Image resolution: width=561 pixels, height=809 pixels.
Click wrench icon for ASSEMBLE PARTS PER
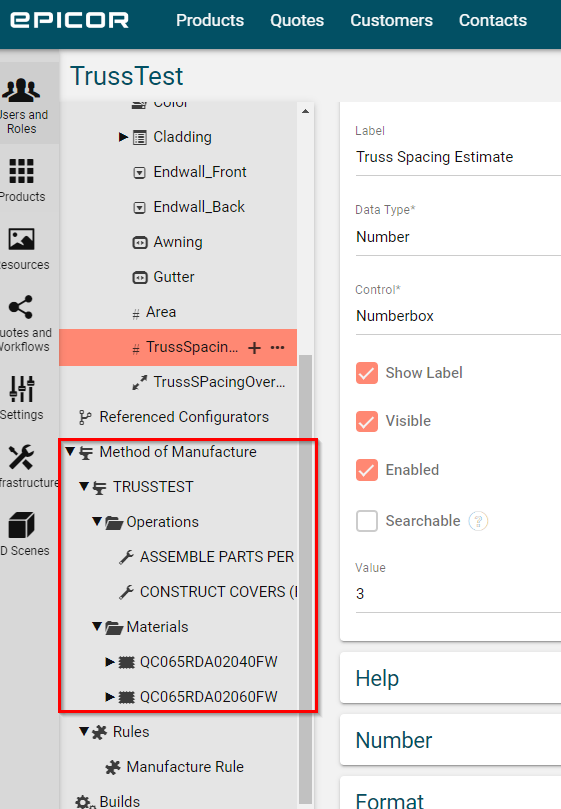click(126, 557)
